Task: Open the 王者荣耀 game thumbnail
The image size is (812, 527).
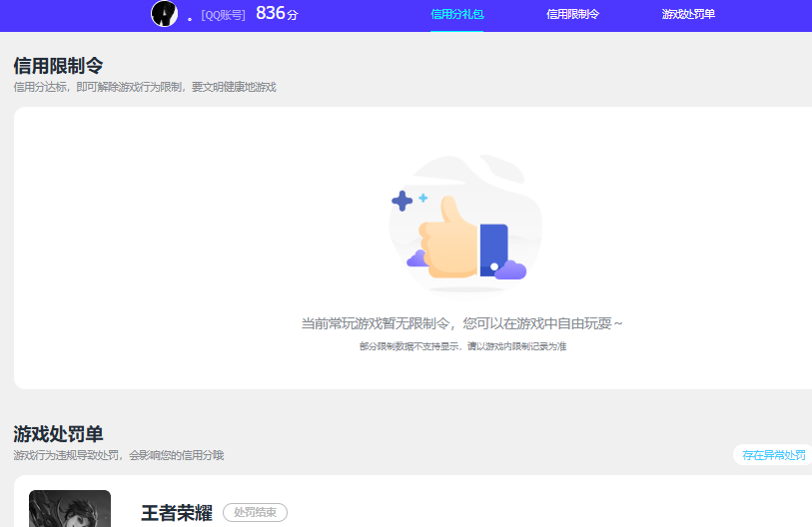Action: pos(70,508)
